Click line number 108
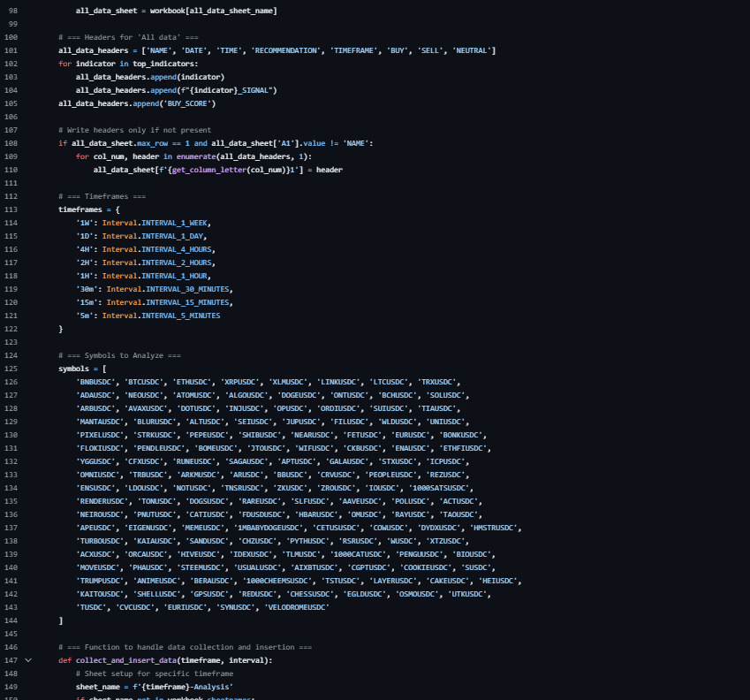The height and width of the screenshot is (700, 750). [11, 143]
